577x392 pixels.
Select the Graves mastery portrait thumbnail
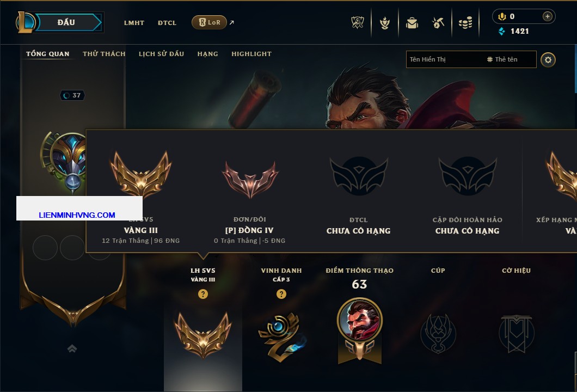pyautogui.click(x=359, y=320)
